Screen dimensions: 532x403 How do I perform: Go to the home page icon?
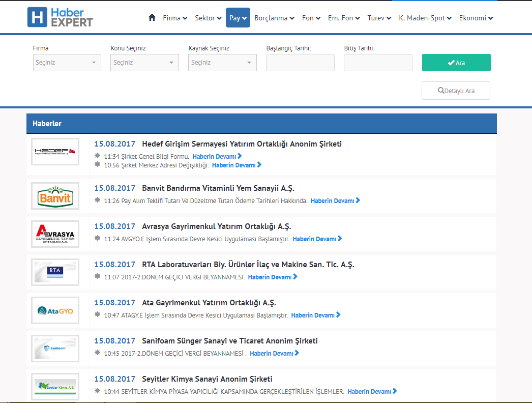[x=152, y=17]
